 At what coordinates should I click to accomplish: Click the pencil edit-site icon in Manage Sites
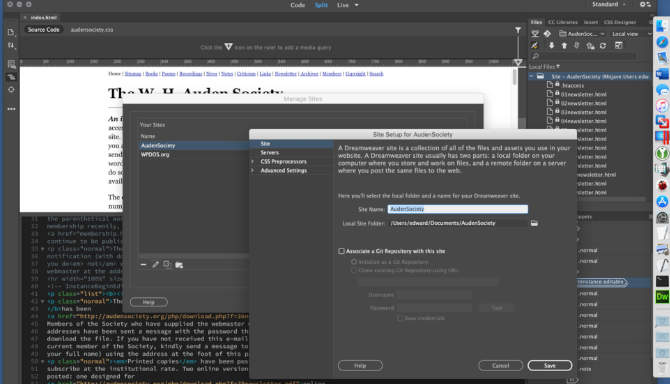tap(156, 265)
